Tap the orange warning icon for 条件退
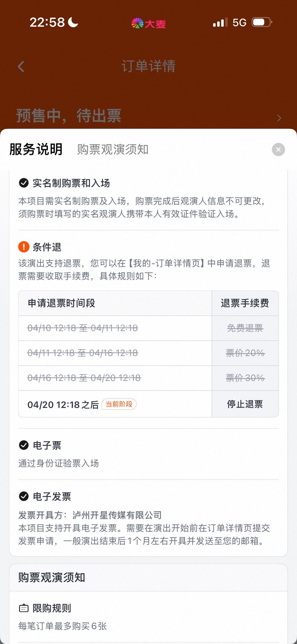The width and height of the screenshot is (297, 644). (24, 247)
